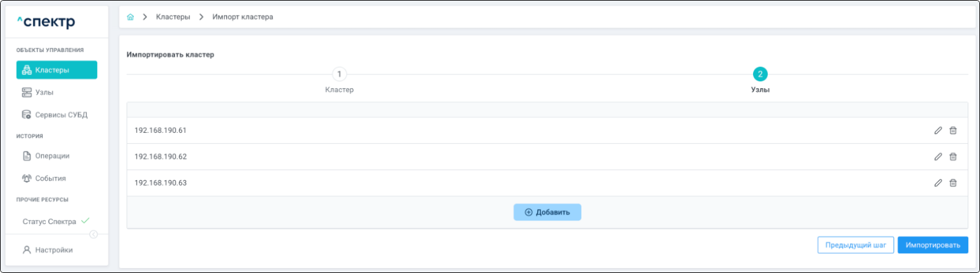Viewport: 980px width, 273px height.
Task: Edit node 192.168.190.63 with pencil icon
Action: [938, 183]
